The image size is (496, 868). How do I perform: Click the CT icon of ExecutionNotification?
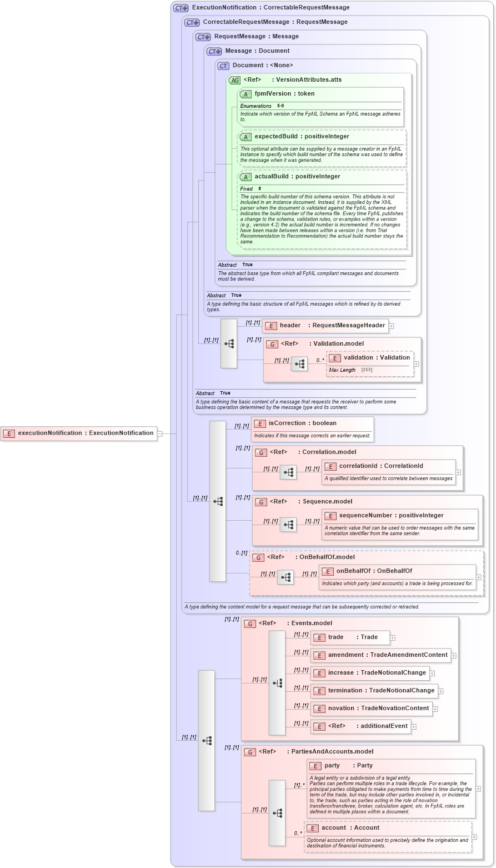point(181,8)
